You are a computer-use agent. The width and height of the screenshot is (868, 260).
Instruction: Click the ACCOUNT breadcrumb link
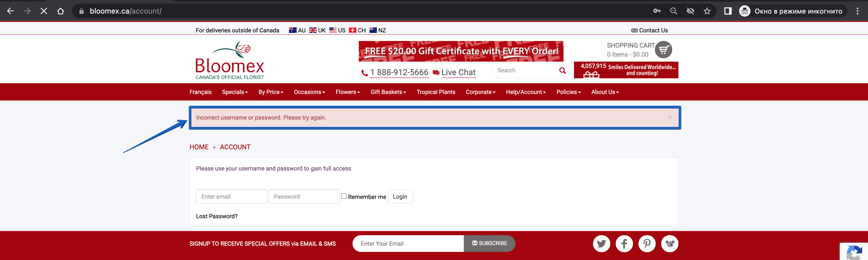235,147
